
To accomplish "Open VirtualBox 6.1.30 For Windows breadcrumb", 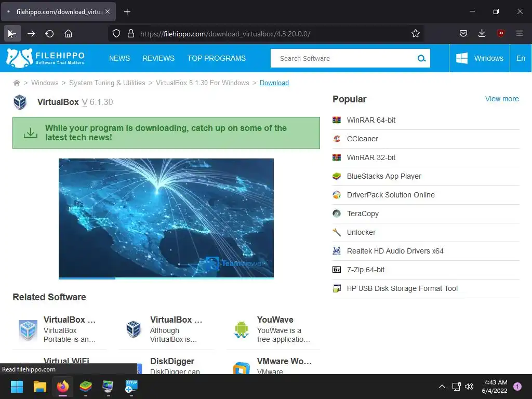I will click(x=203, y=83).
